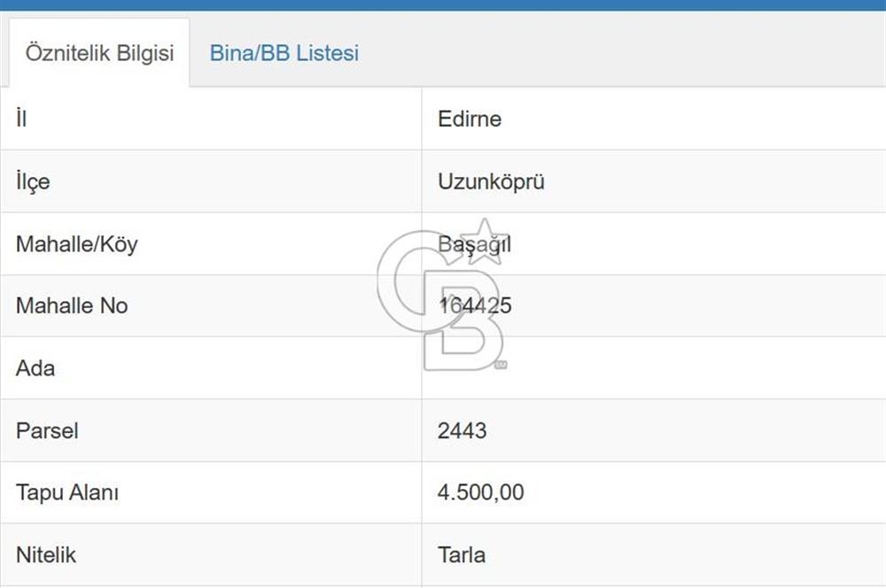
Task: Click the Ada row label
Action: coord(35,368)
